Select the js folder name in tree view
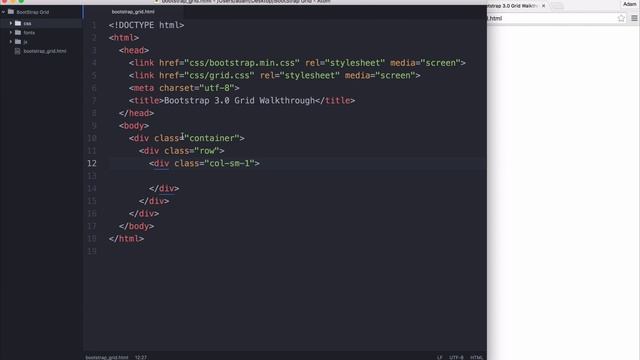This screenshot has width=640, height=360. tap(25, 42)
